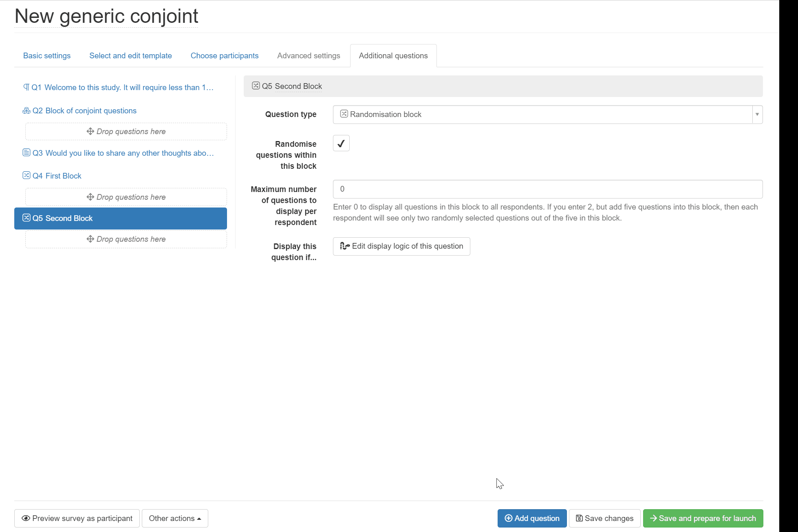Click Edit display logic of this question
Viewport: 798px width, 532px height.
(401, 246)
